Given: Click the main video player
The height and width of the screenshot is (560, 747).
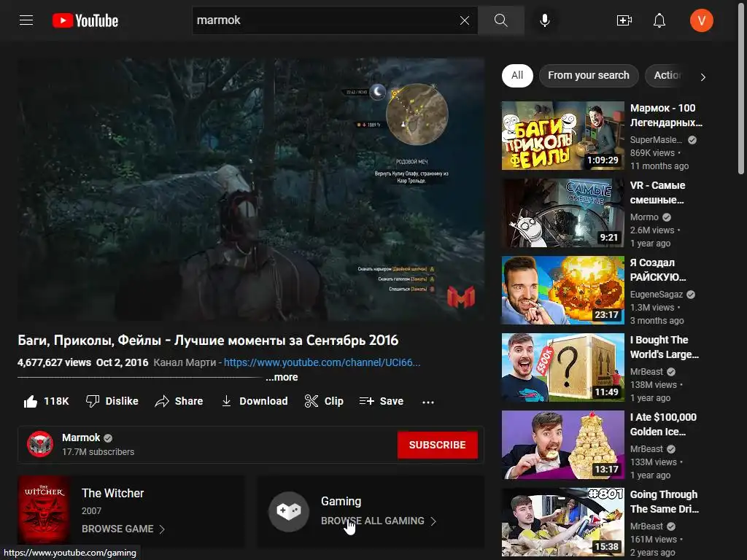Looking at the screenshot, I should 251,190.
